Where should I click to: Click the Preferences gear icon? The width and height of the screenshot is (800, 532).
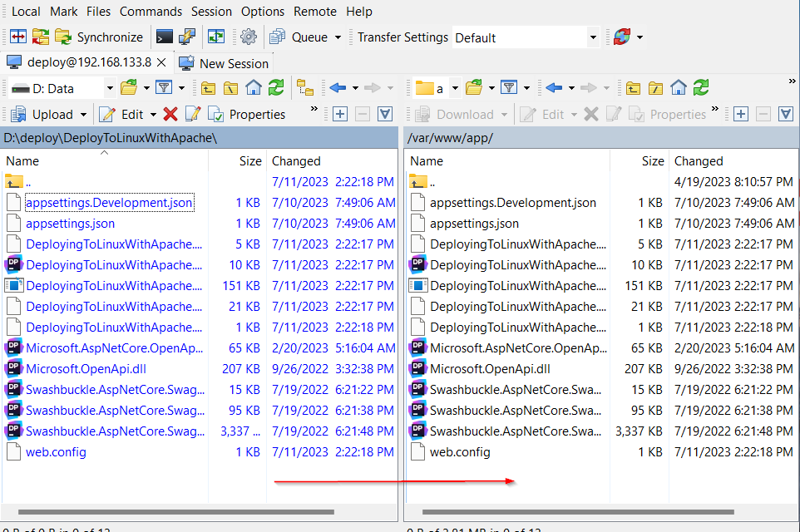click(248, 37)
